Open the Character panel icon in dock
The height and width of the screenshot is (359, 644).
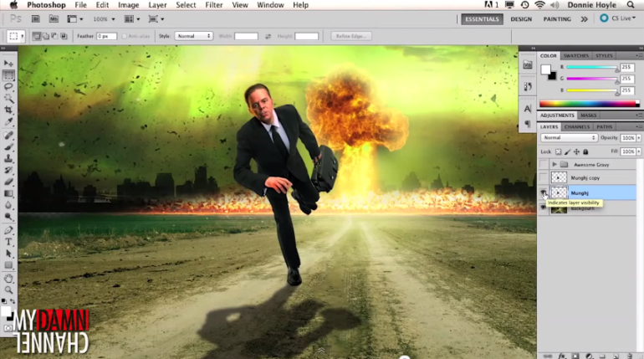(528, 109)
